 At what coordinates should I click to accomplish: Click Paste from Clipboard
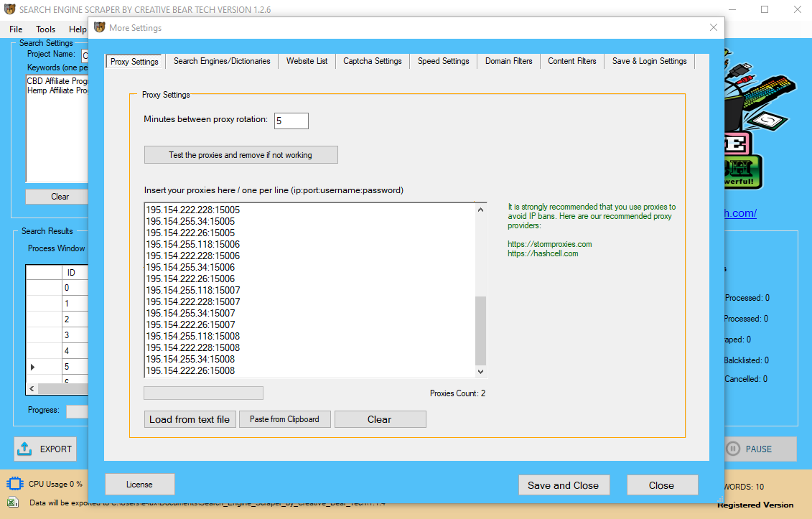(284, 419)
